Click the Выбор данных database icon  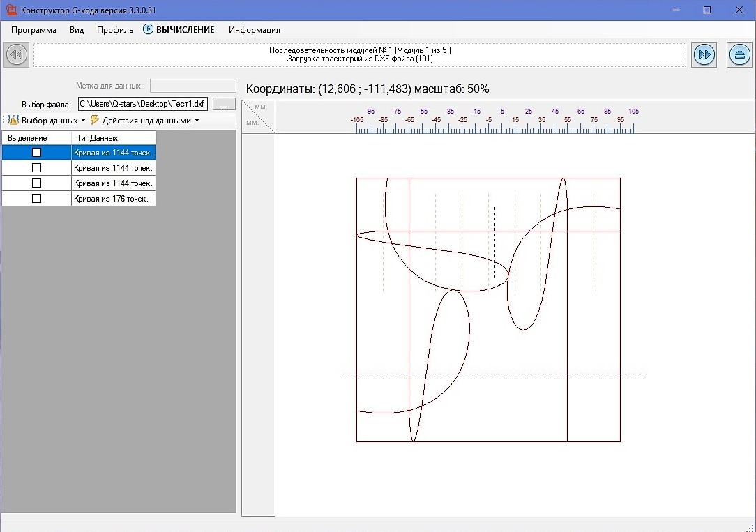point(13,120)
